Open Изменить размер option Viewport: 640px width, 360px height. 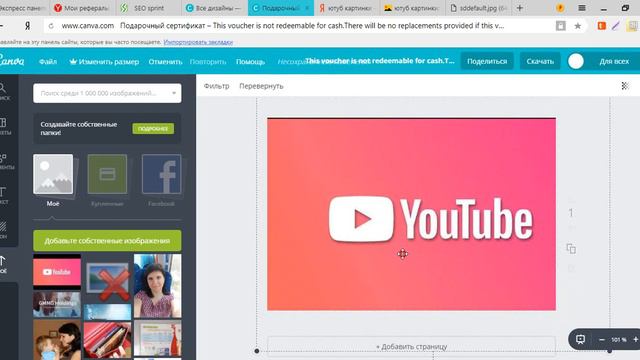click(104, 62)
